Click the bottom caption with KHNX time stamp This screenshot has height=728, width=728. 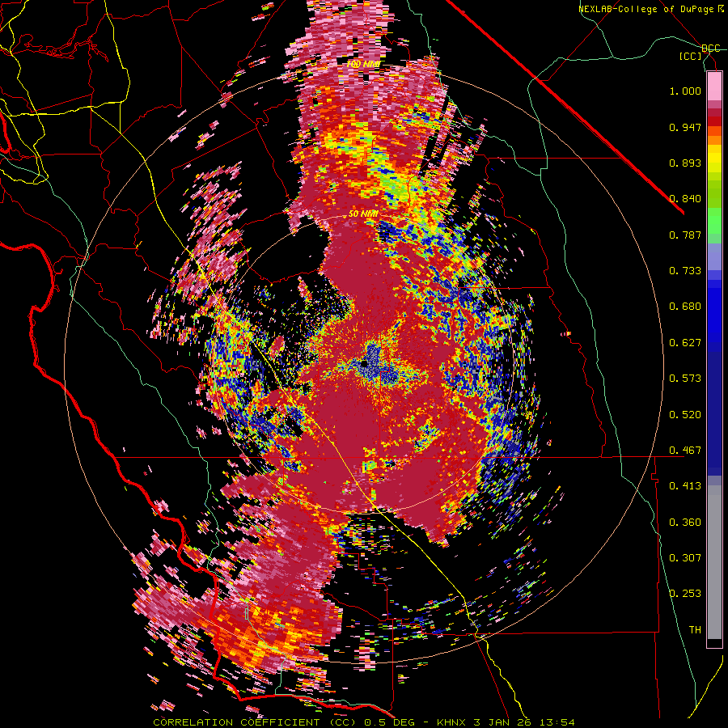click(364, 722)
